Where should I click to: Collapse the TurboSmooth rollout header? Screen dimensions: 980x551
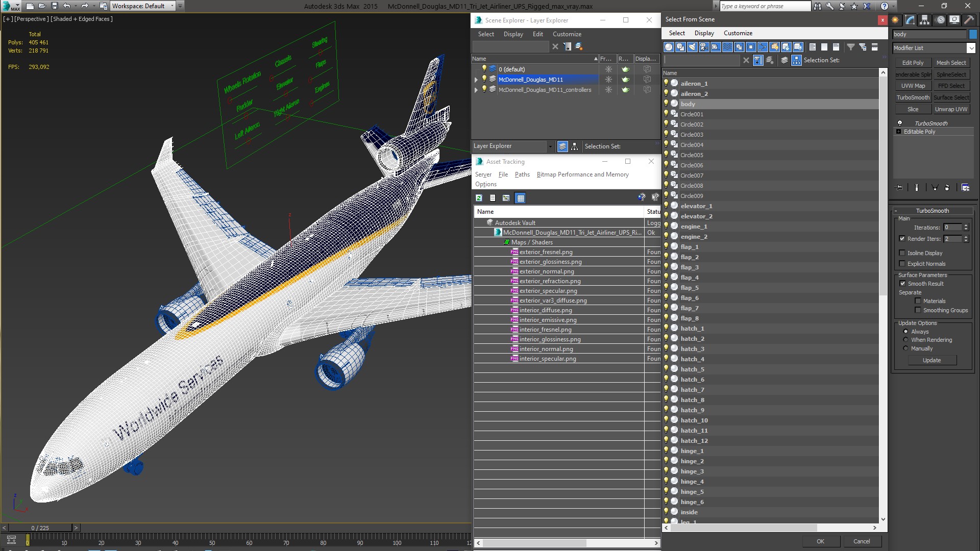tap(932, 211)
